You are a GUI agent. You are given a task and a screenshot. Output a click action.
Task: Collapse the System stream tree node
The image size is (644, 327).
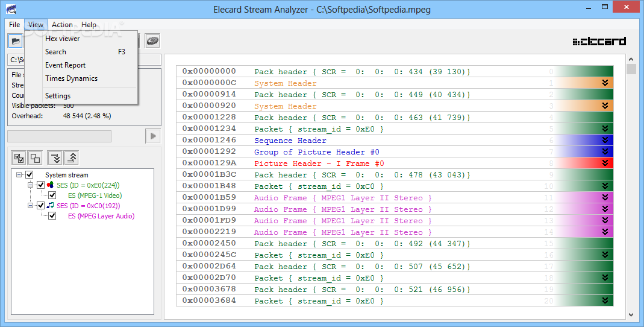pos(19,175)
